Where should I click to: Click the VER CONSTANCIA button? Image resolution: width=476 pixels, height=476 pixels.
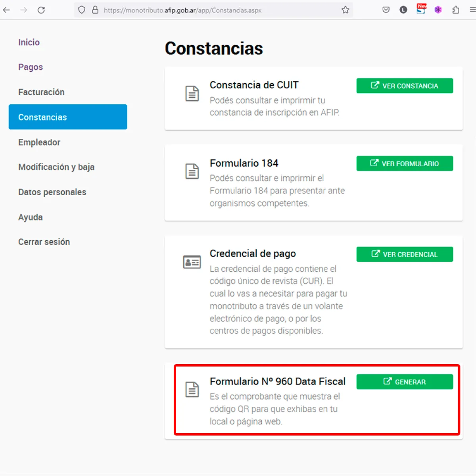pyautogui.click(x=405, y=86)
